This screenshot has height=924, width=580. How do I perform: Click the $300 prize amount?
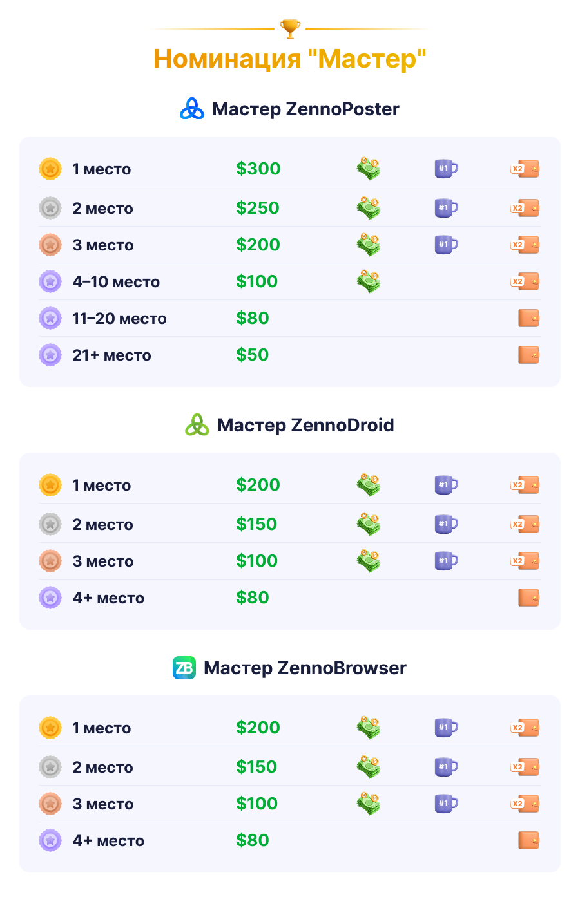point(258,169)
